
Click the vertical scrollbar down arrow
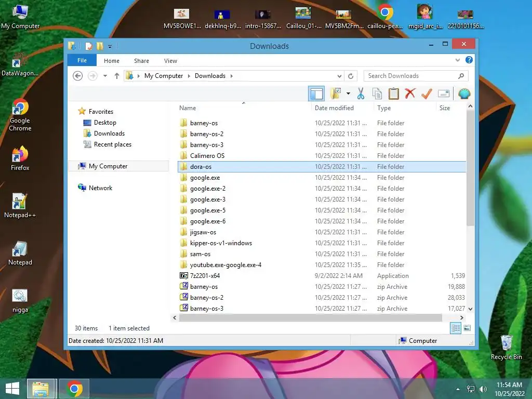470,309
